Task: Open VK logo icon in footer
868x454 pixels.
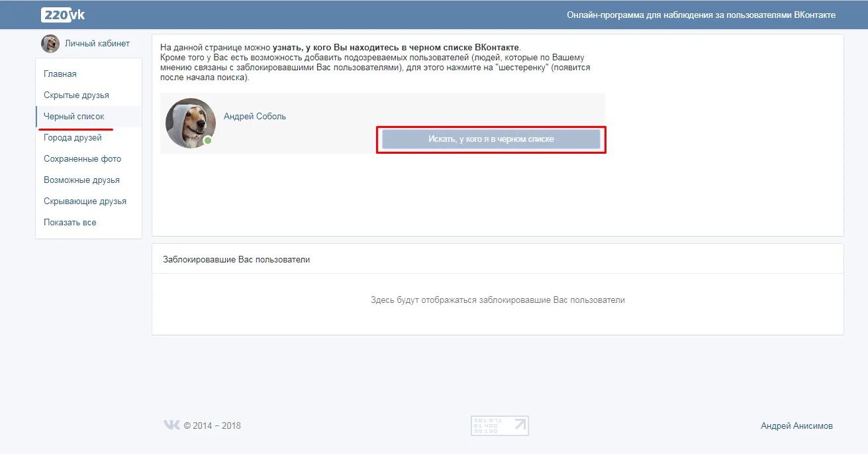Action: pyautogui.click(x=171, y=425)
